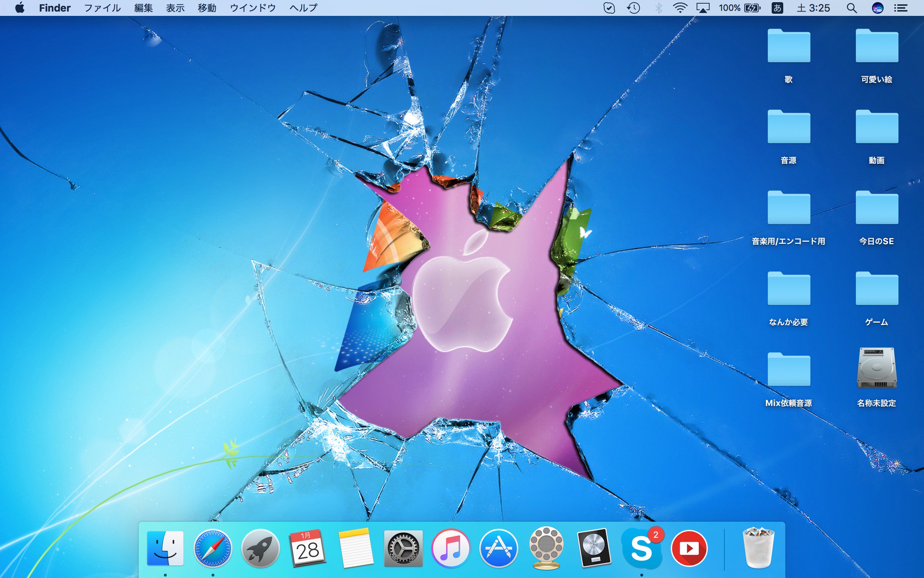Open System Preferences gear icon

[403, 548]
